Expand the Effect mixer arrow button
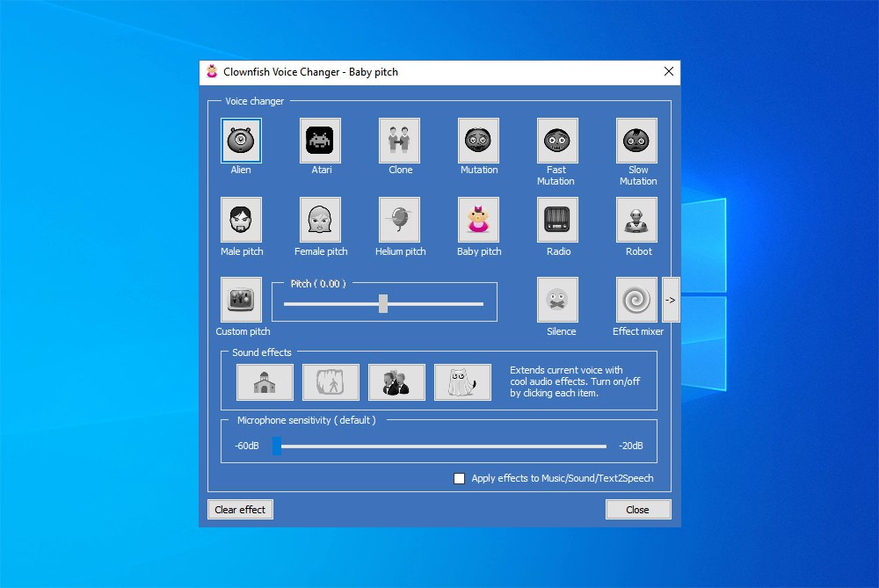This screenshot has width=879, height=588. tap(671, 300)
